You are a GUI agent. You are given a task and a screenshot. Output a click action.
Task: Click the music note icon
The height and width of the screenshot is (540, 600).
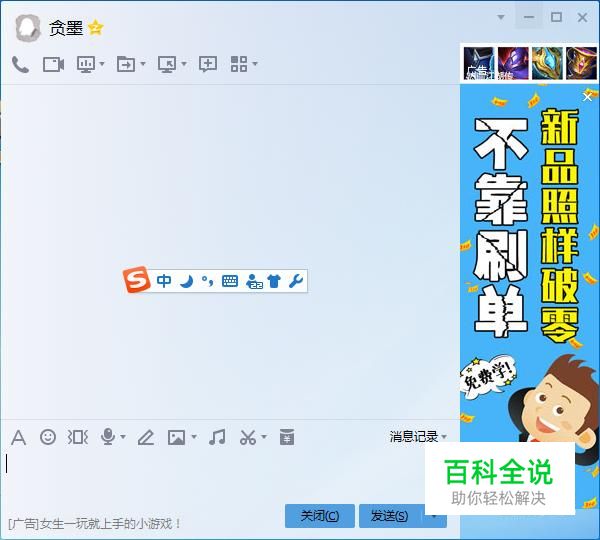pyautogui.click(x=217, y=437)
